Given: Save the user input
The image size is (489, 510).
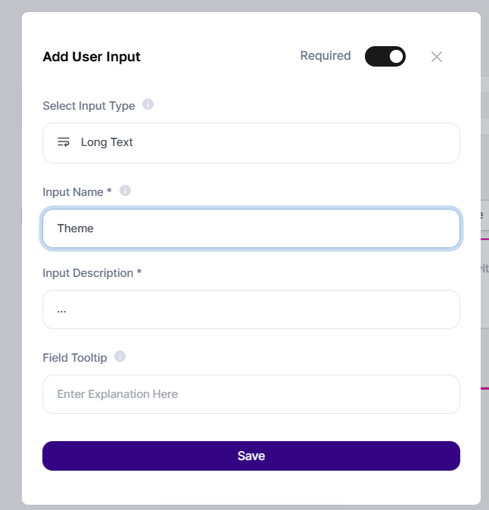Looking at the screenshot, I should 251,456.
